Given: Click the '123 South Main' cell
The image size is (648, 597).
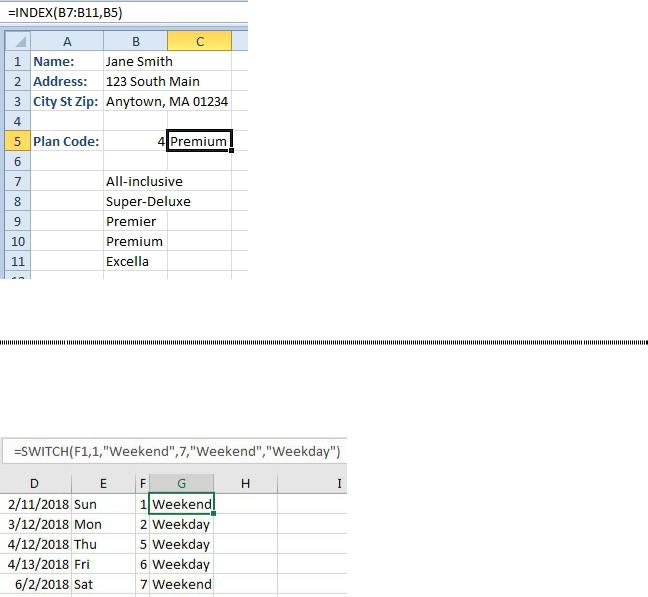Looking at the screenshot, I should (136, 81).
